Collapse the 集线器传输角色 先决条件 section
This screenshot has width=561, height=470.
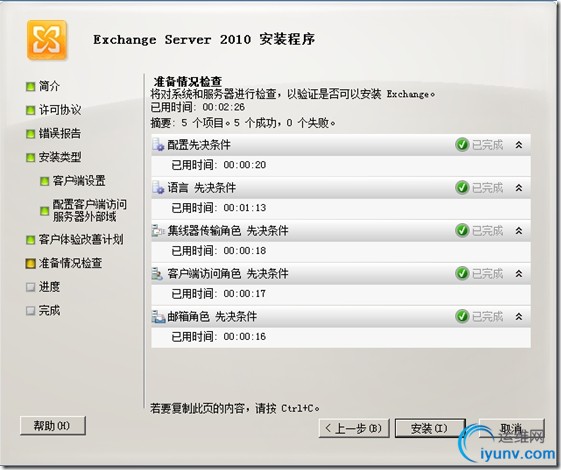(519, 231)
